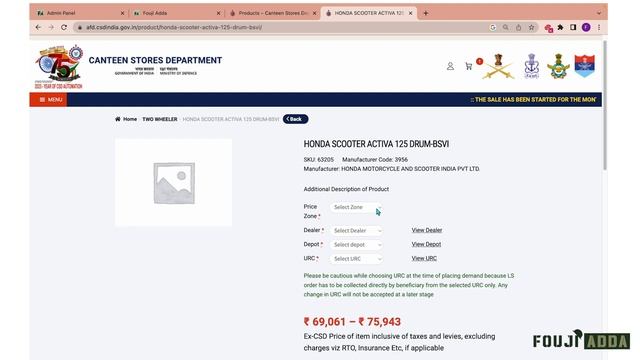Click the Canteen Stores Department title
640x360 pixels.
[155, 60]
